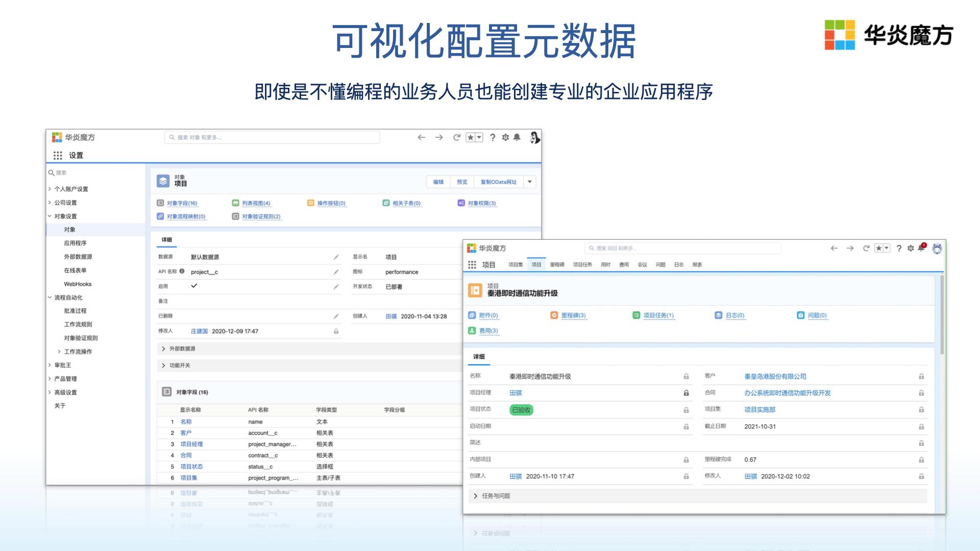This screenshot has height=551, width=980.
Task: Open the 对象字段(16) fields icon
Action: point(160,203)
